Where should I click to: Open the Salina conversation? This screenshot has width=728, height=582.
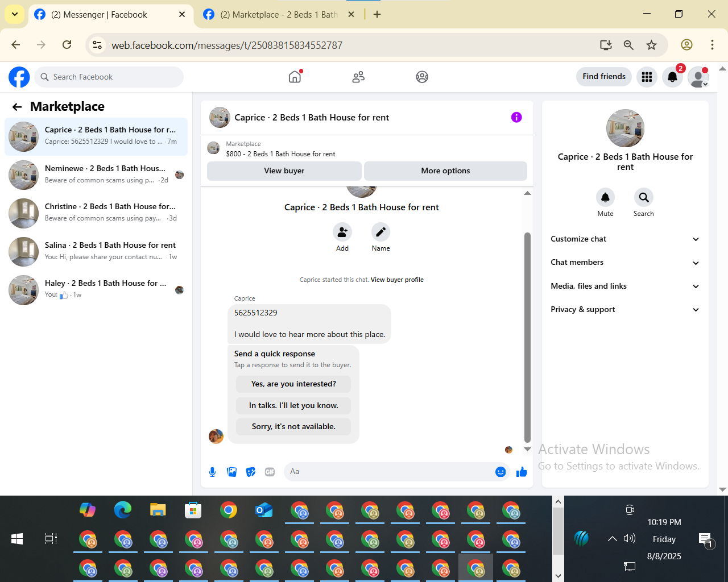[96, 251]
